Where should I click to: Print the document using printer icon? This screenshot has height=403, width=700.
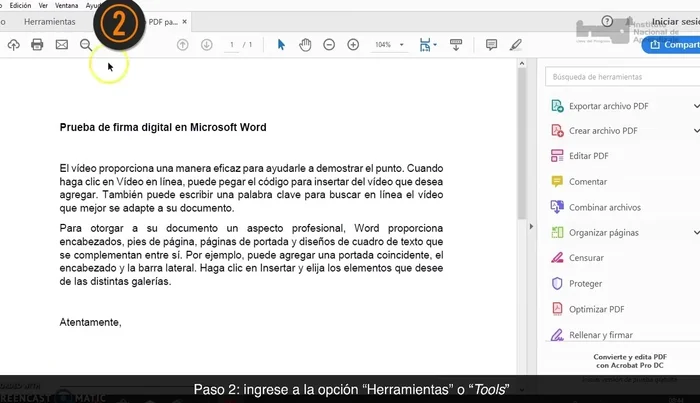click(37, 45)
